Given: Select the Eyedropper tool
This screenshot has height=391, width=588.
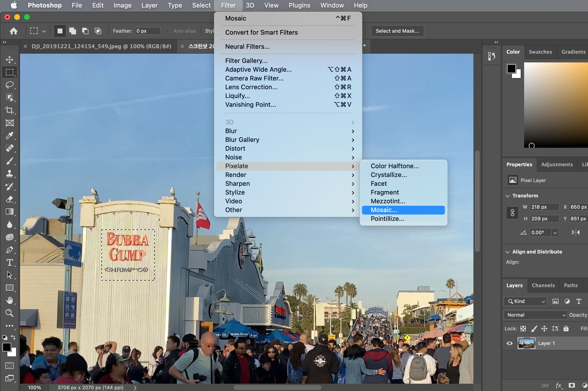Looking at the screenshot, I should tap(10, 136).
